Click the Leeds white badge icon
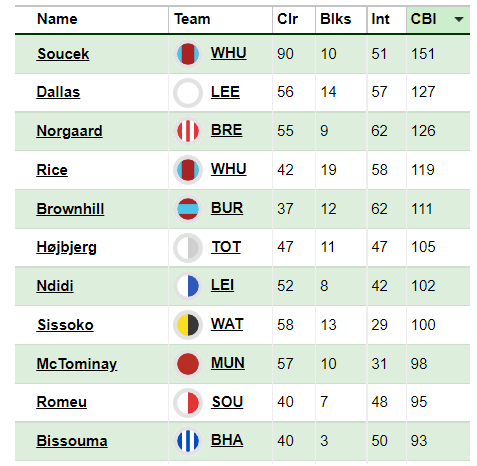Viewport: 477px width, 466px height. tap(188, 92)
